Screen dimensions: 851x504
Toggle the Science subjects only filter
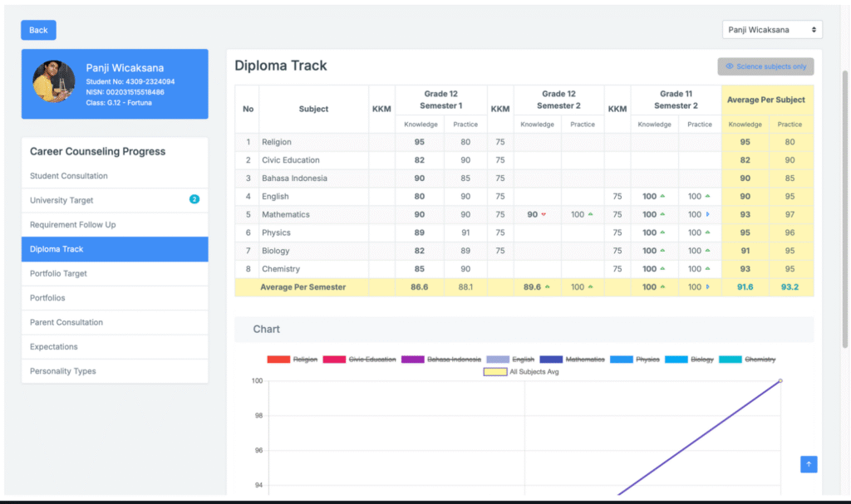765,66
